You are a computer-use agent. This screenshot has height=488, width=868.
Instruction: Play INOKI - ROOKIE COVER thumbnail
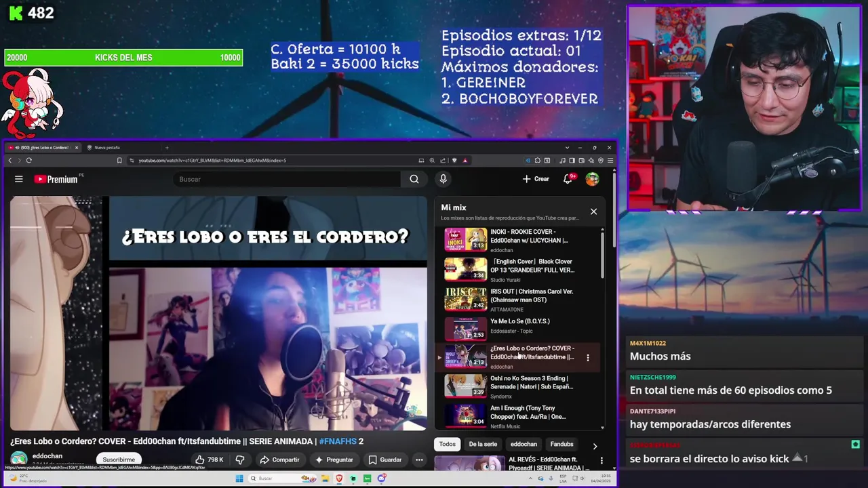point(466,239)
